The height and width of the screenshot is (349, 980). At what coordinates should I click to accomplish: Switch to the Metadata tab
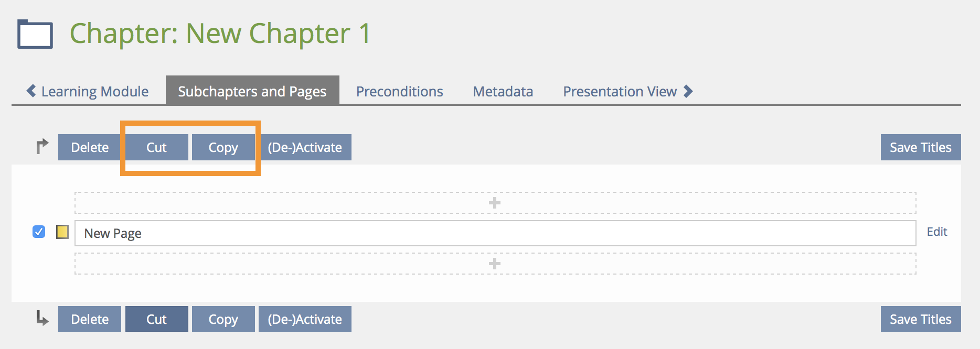(x=503, y=92)
